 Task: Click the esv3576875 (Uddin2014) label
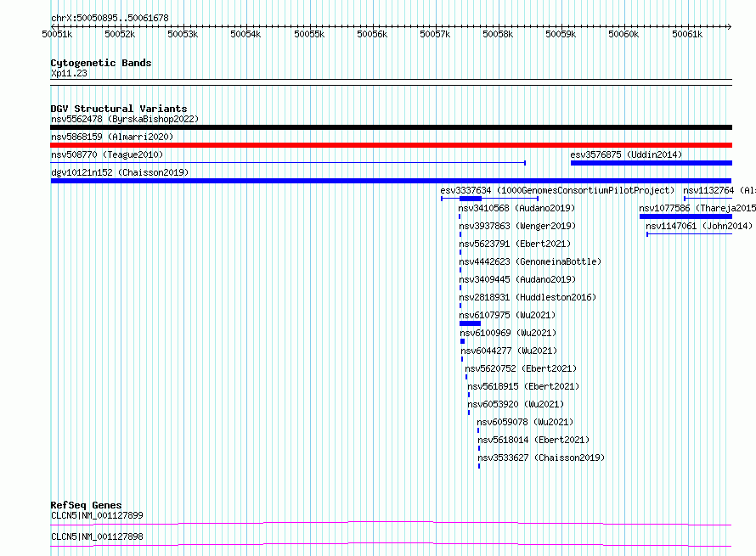pos(626,154)
